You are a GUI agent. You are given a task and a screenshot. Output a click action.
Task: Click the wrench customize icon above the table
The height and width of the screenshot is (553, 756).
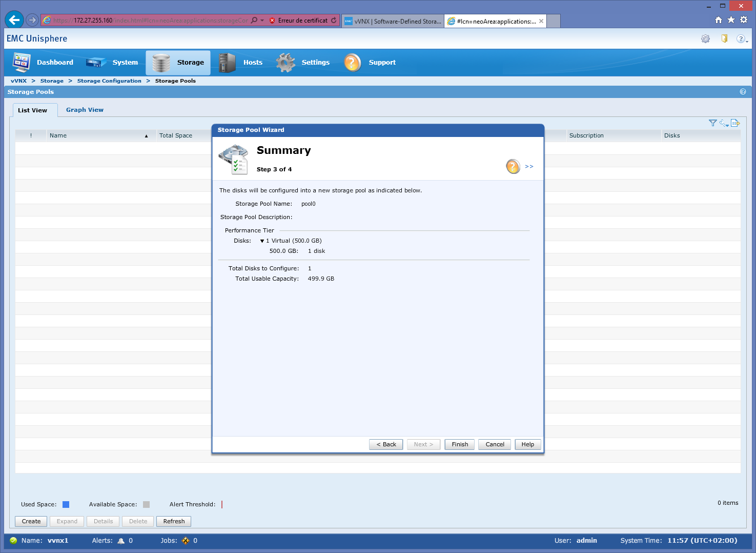coord(724,123)
